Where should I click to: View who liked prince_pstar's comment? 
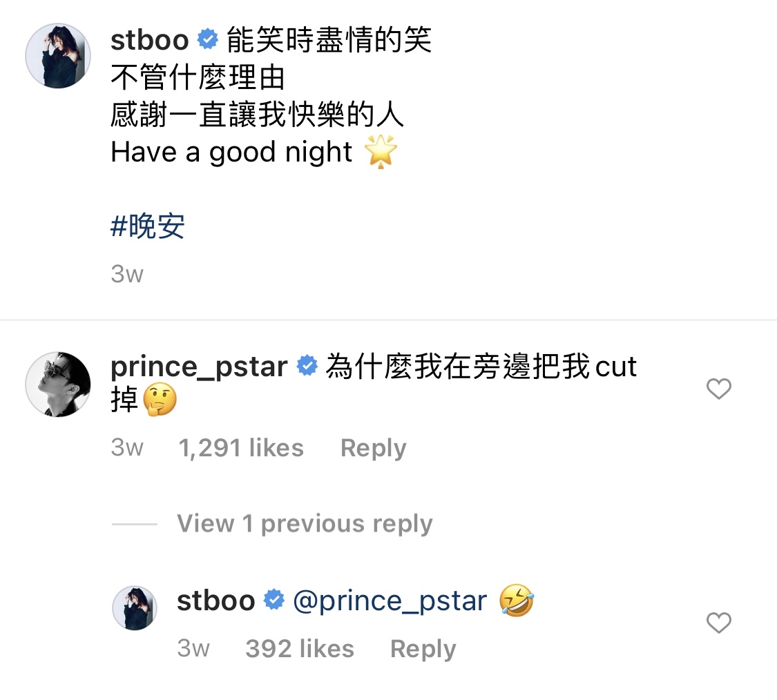pos(240,447)
